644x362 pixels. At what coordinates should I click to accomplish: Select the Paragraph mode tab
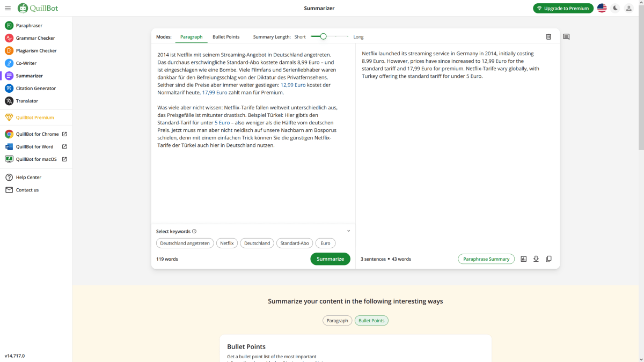(191, 36)
